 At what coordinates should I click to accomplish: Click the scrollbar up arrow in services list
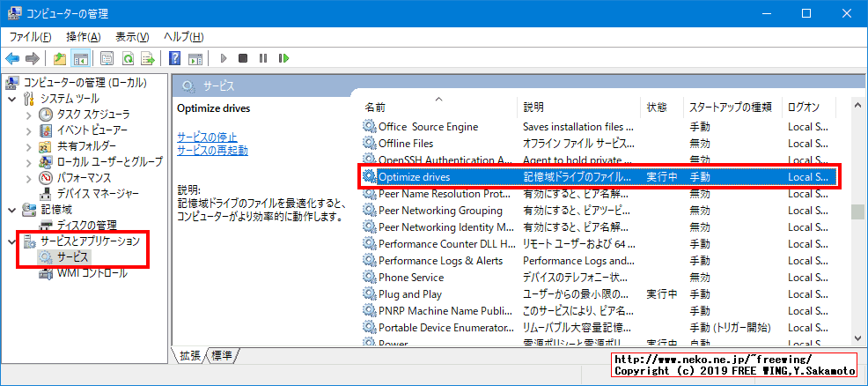coord(858,105)
